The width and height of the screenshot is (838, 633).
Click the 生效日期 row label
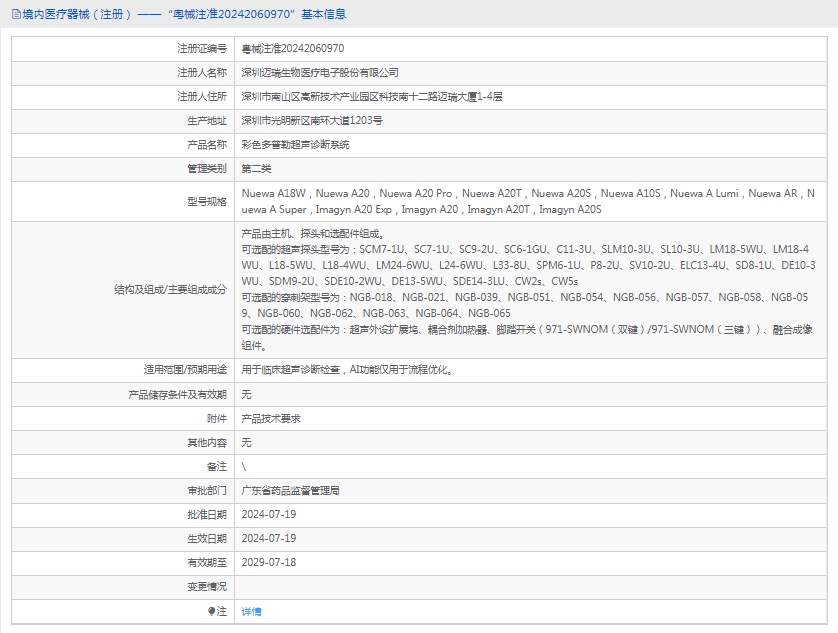point(207,538)
